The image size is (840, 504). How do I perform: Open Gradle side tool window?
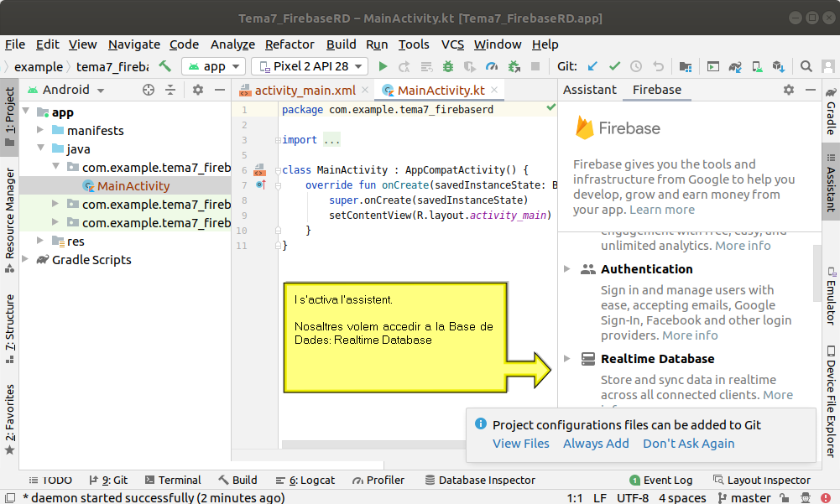point(831,111)
